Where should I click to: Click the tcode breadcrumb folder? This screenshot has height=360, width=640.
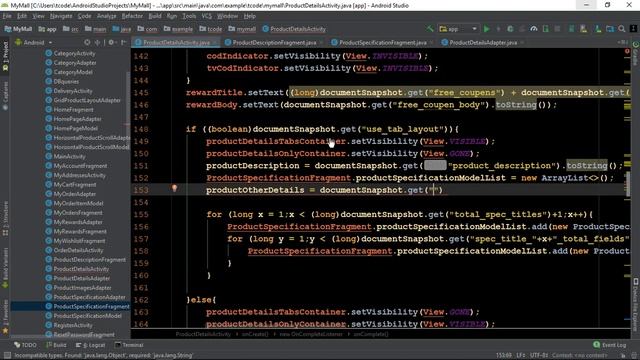click(x=211, y=29)
